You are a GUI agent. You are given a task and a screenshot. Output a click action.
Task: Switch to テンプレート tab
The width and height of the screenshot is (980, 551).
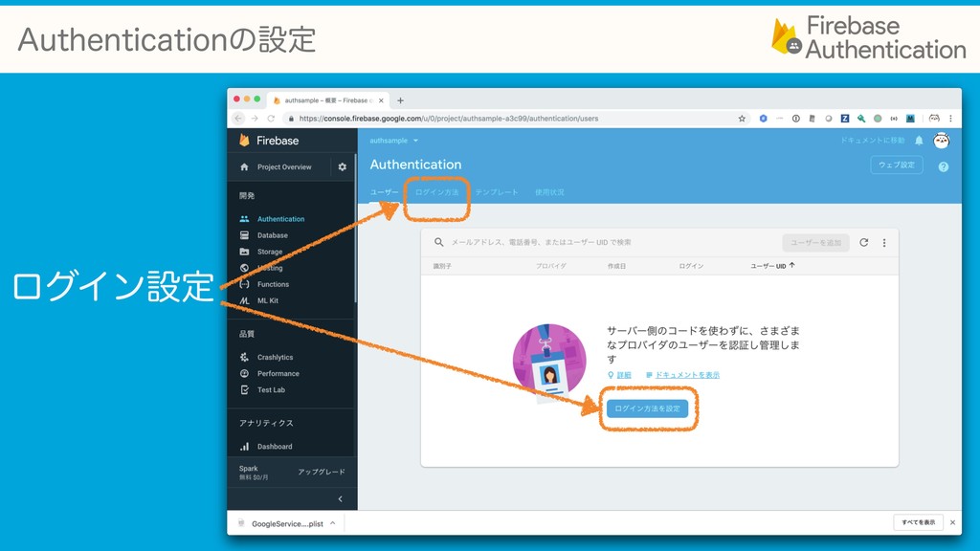coord(497,192)
